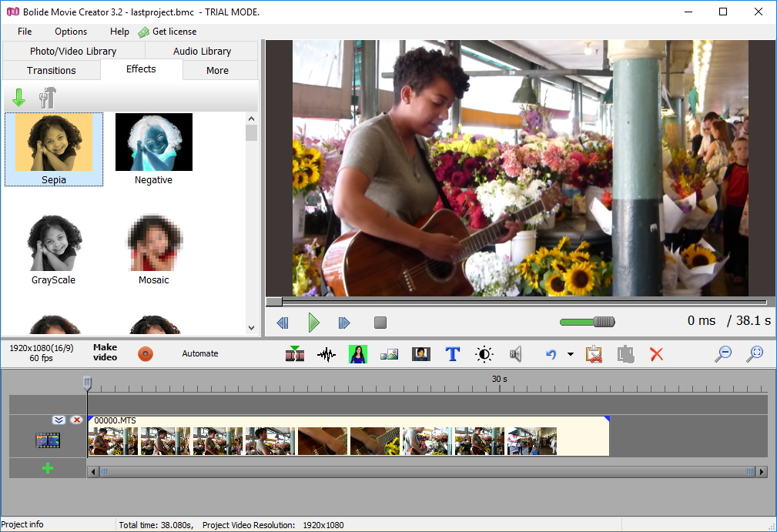
Task: Open effect settings wrench icon
Action: tap(48, 98)
